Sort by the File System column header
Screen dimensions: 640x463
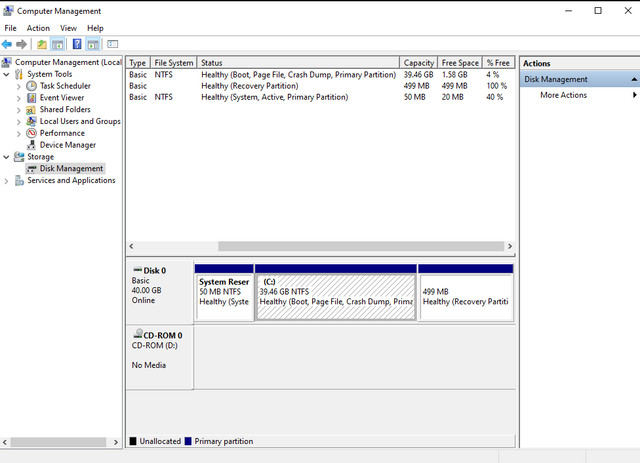coord(174,63)
